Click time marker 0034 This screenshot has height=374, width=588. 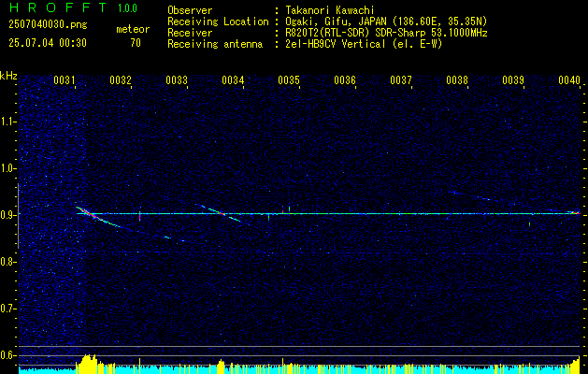tap(233, 80)
